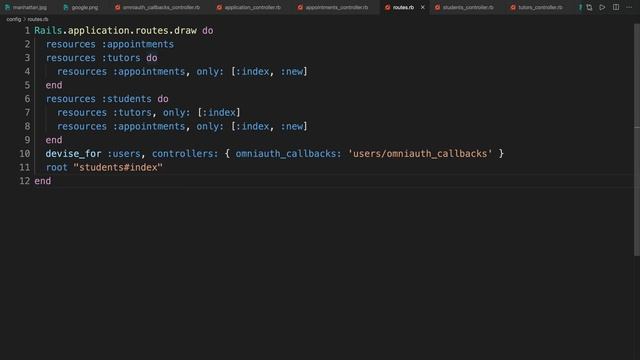
Task: Switch to tutors_controller.rb tab
Action: pyautogui.click(x=537, y=7)
